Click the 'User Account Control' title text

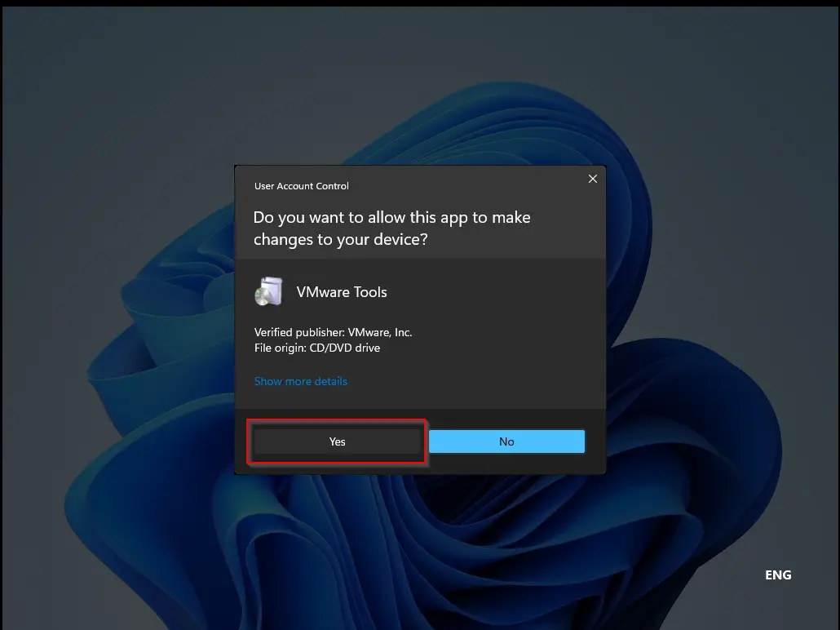pos(301,186)
